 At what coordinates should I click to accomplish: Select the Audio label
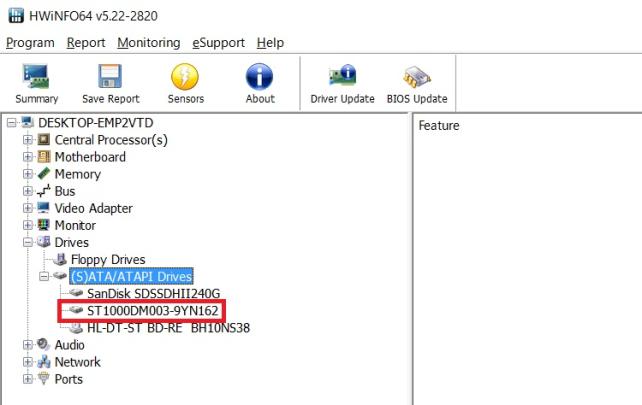pos(70,345)
